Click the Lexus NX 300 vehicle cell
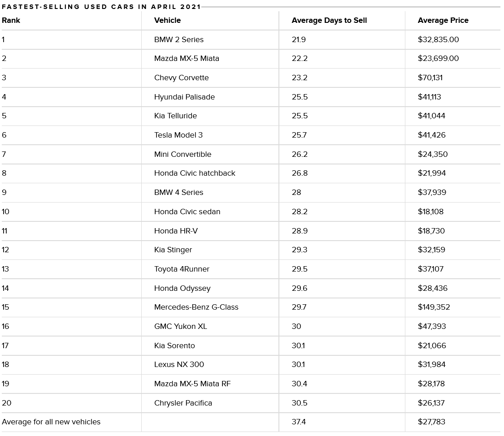The width and height of the screenshot is (504, 436). [179, 364]
